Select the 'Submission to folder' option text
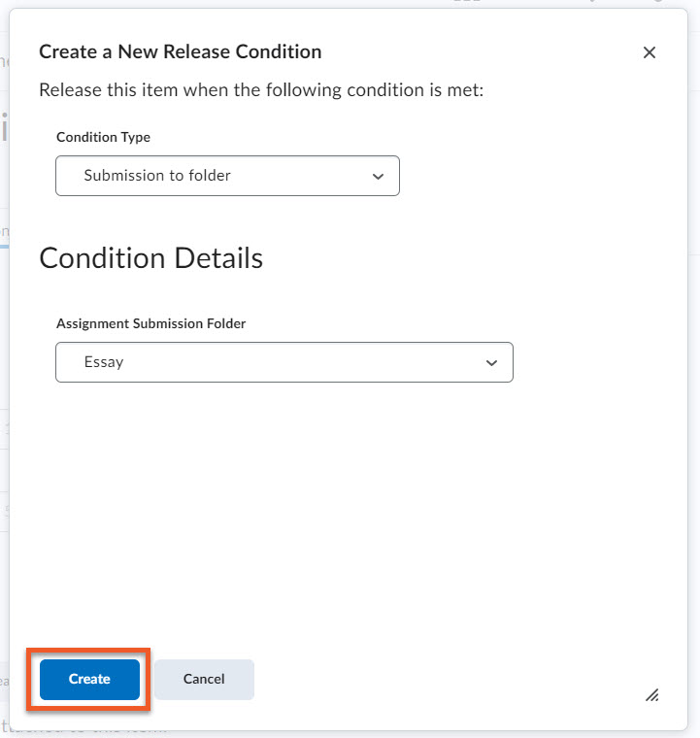700x738 pixels. pyautogui.click(x=157, y=176)
